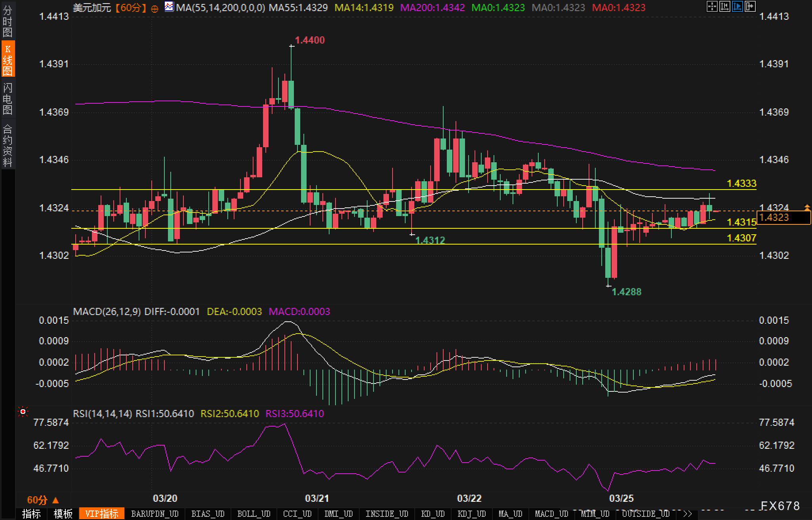Switch to the 模板 templates tab
Screen dimensions: 812x520
tap(63, 514)
